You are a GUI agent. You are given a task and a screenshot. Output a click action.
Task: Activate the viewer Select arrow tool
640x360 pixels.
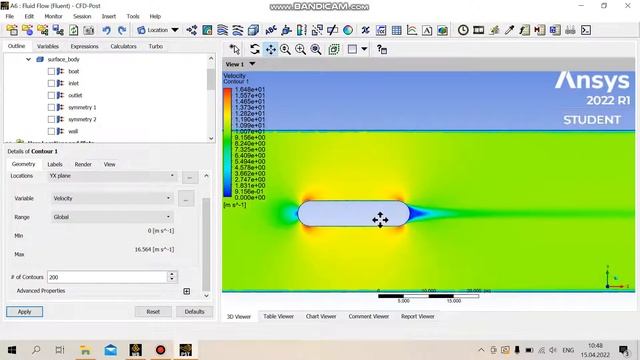[x=235, y=49]
